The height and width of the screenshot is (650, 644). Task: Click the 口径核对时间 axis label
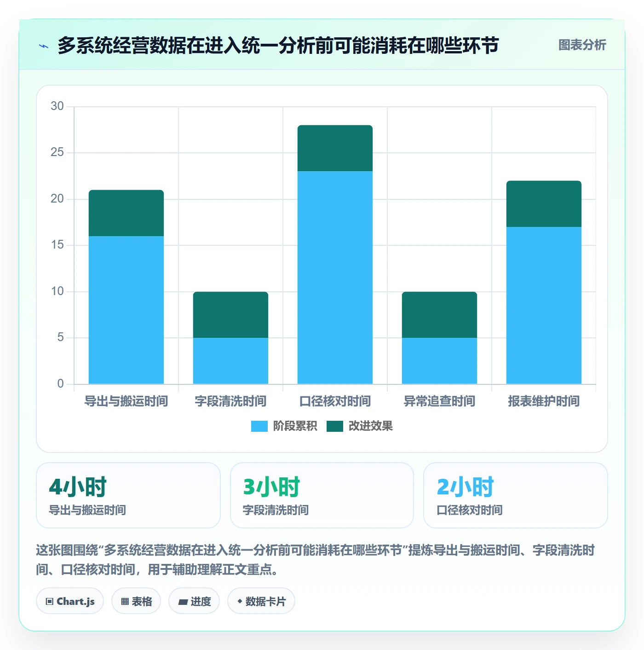tap(335, 401)
